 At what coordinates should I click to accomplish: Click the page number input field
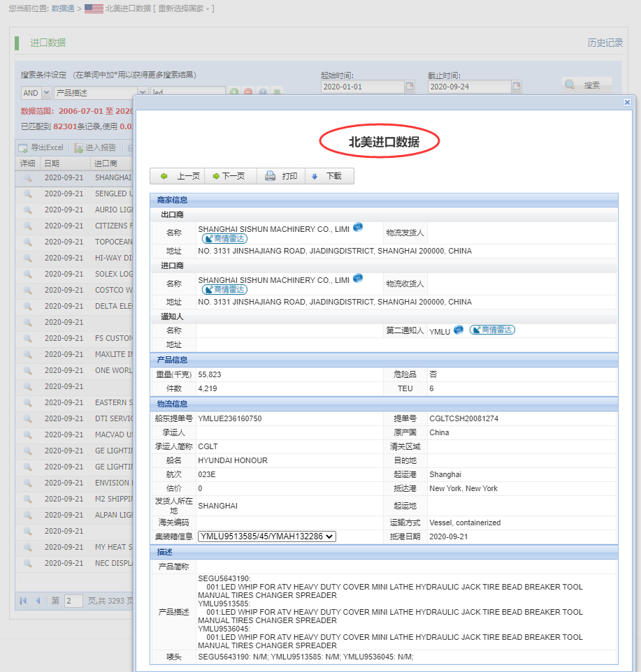[73, 601]
